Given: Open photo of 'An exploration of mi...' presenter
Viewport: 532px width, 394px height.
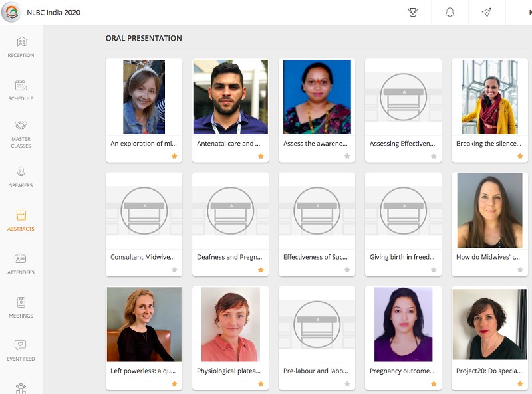Looking at the screenshot, I should coord(144,97).
